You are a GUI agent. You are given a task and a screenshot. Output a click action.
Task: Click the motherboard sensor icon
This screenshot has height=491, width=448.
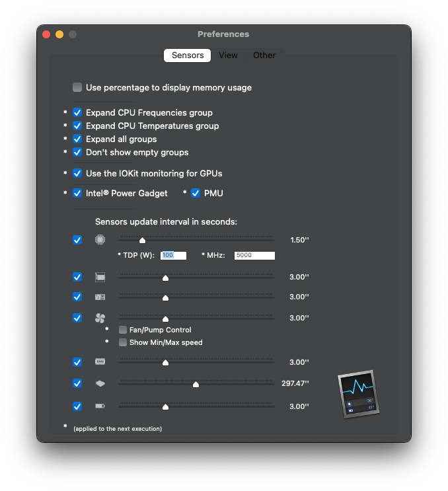100,297
